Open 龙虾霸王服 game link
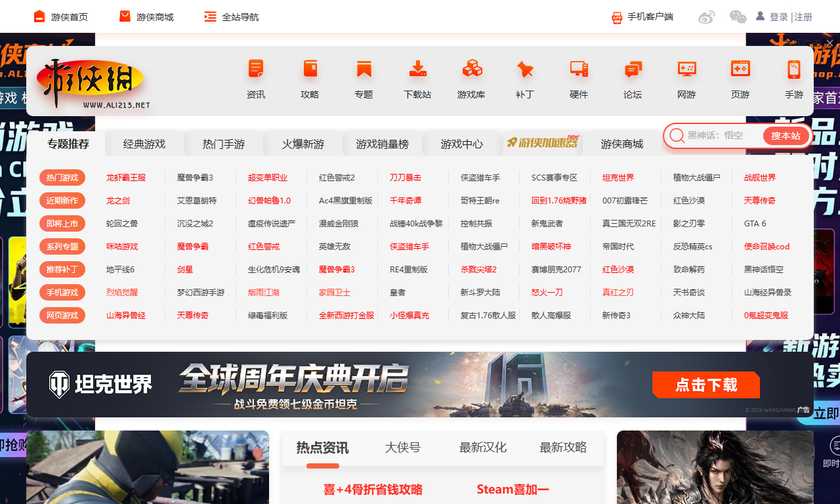Viewport: 840px width, 504px height. [126, 177]
